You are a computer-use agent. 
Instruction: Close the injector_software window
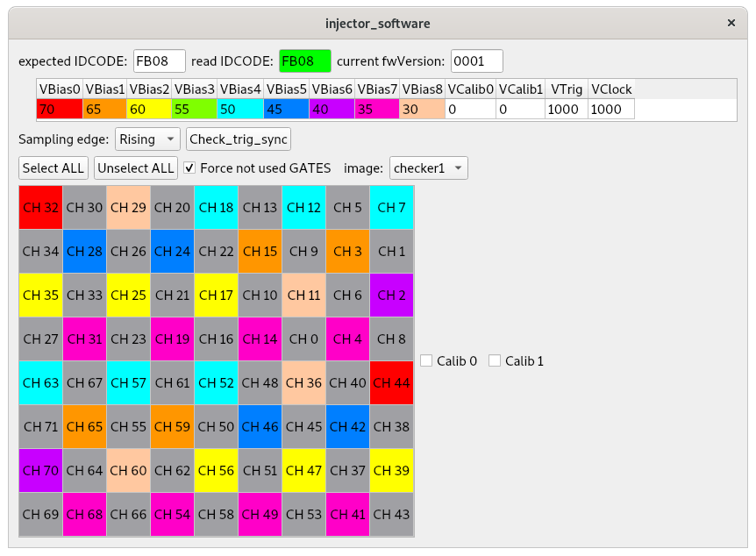(x=731, y=22)
